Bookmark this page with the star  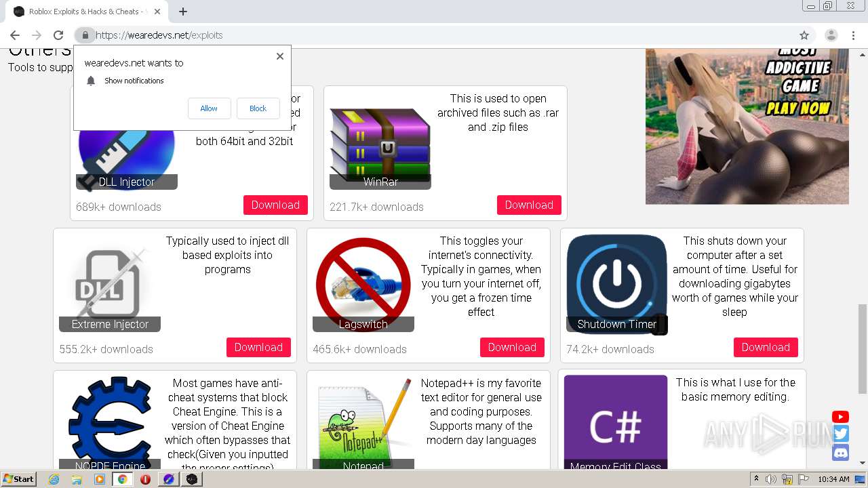pyautogui.click(x=804, y=35)
